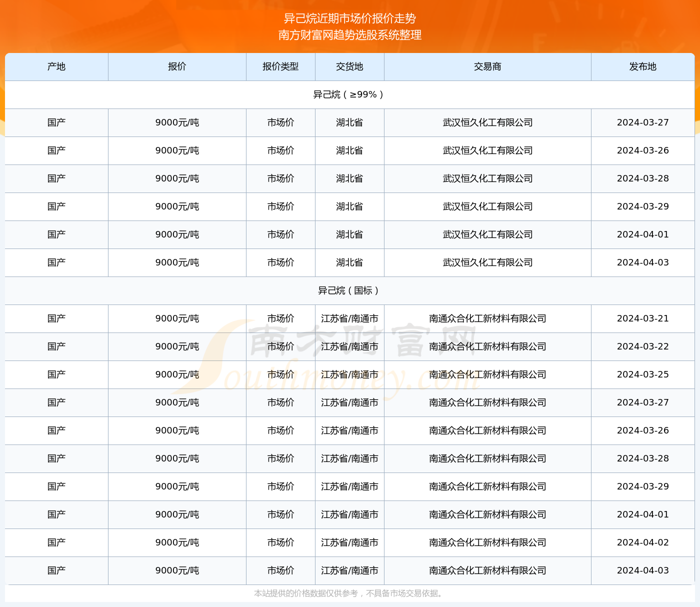Click 市场价 in the 武汉恒久 2024-03-27 row
The image size is (700, 607).
[x=280, y=122]
